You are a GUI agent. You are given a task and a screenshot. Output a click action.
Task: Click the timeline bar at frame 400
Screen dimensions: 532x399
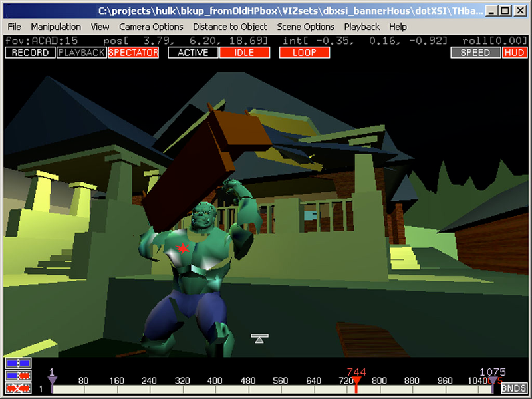(x=215, y=389)
